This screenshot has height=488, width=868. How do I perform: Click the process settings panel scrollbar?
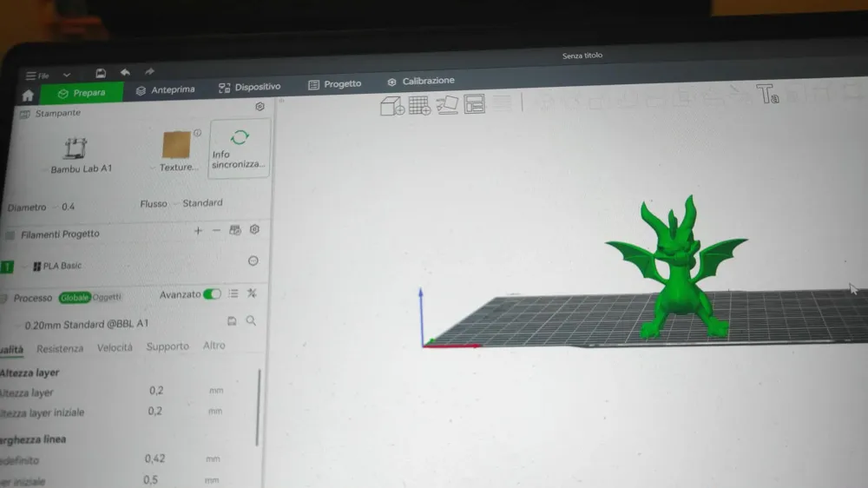point(258,408)
